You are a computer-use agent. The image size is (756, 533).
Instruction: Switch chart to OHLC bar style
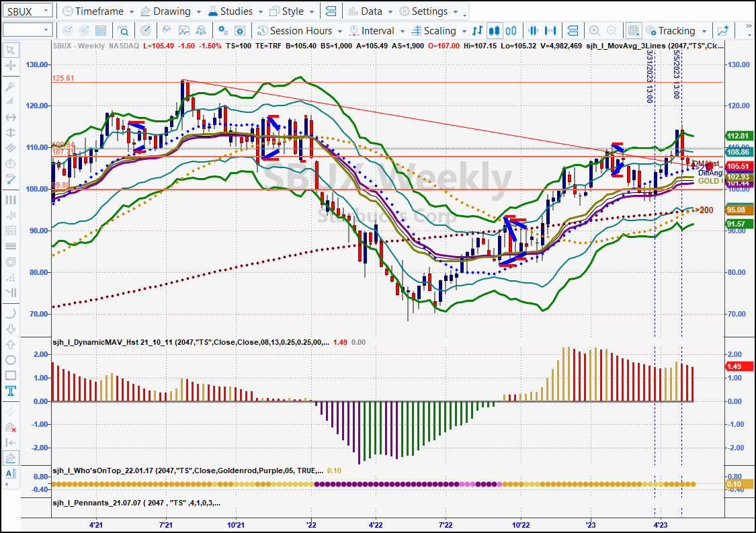(x=477, y=31)
